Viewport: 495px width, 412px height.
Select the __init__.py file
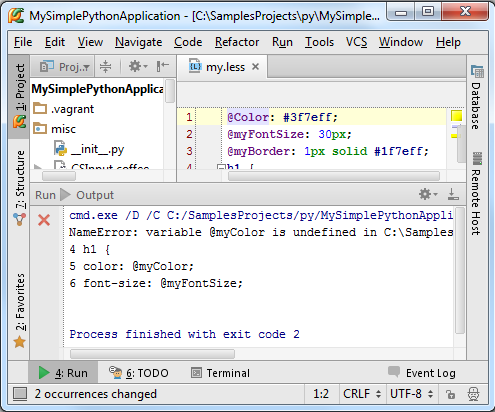tap(89, 149)
